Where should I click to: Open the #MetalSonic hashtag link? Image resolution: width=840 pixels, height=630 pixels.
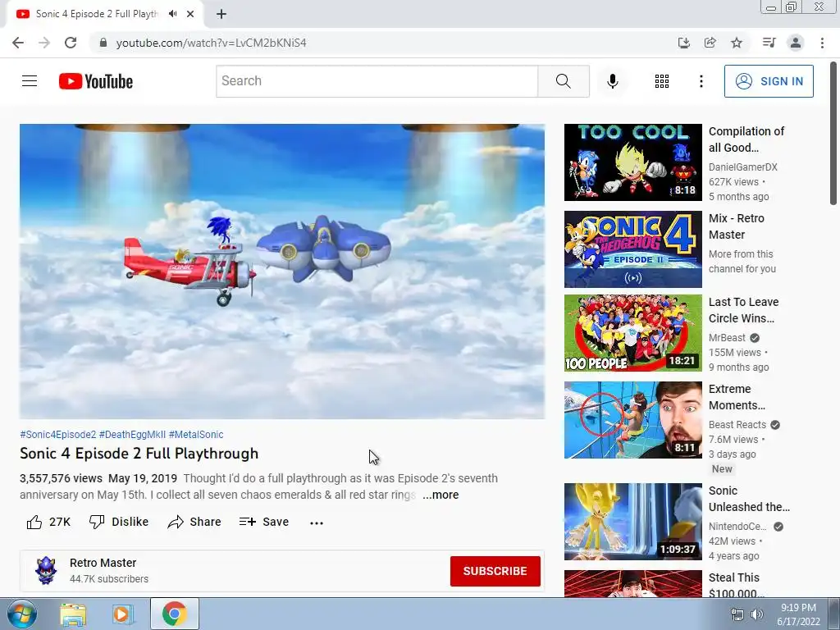coord(196,435)
